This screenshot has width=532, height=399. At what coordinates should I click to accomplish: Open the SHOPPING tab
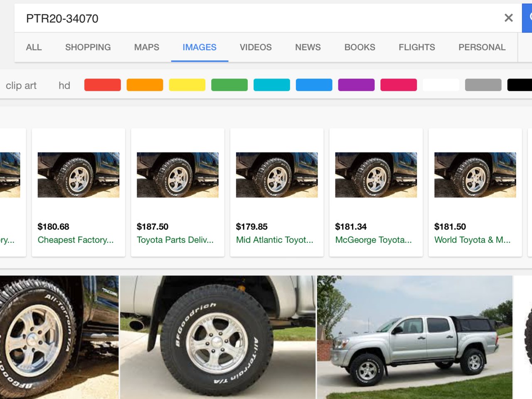click(88, 47)
